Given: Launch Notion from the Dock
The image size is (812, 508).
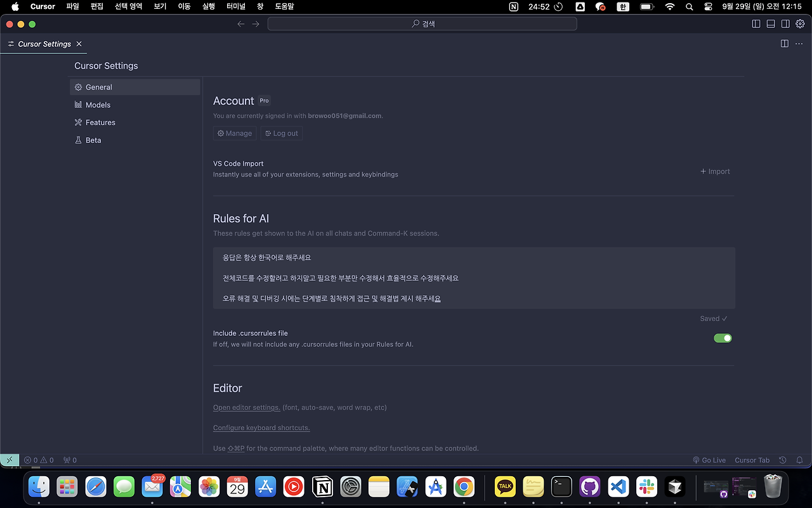Looking at the screenshot, I should pyautogui.click(x=322, y=487).
